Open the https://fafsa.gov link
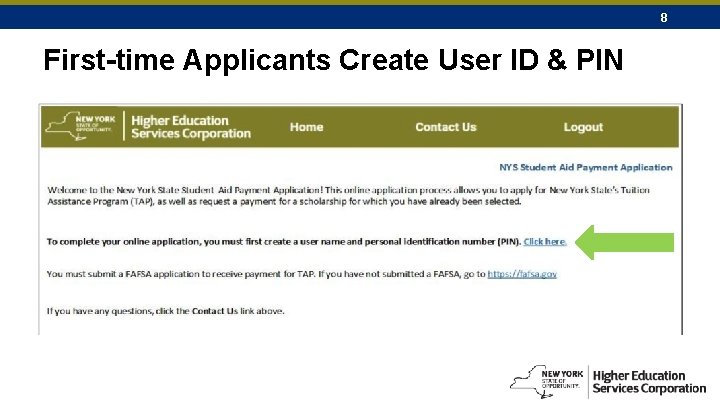Viewport: 720px width, 405px height. click(522, 274)
